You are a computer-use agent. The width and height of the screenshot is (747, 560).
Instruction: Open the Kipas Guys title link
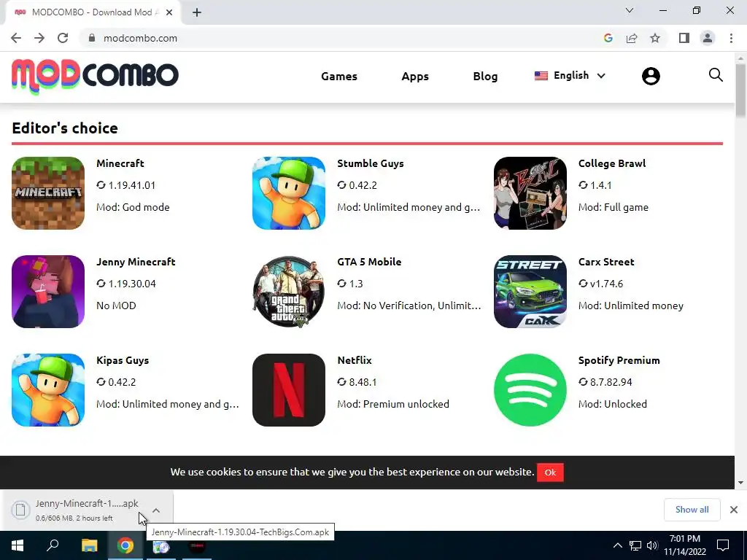tap(123, 360)
